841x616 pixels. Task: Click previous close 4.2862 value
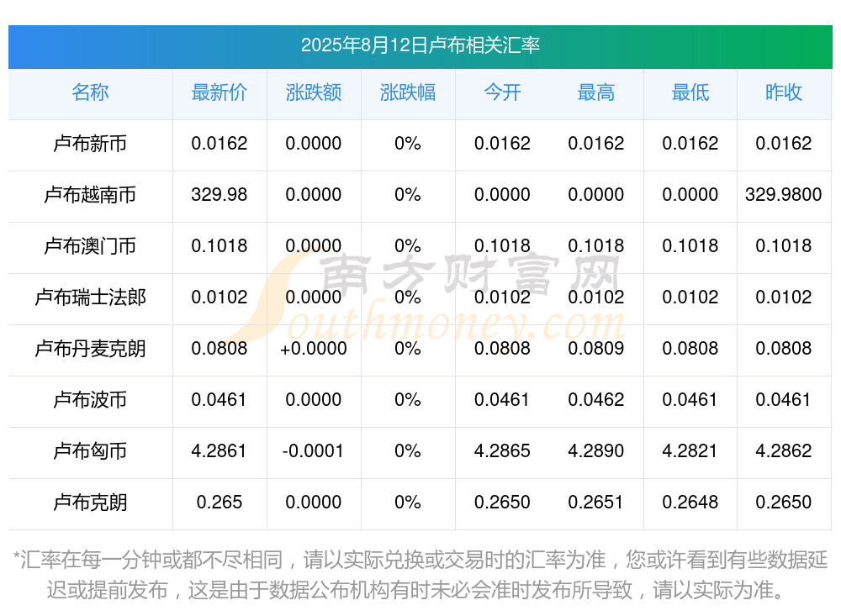[x=784, y=451]
